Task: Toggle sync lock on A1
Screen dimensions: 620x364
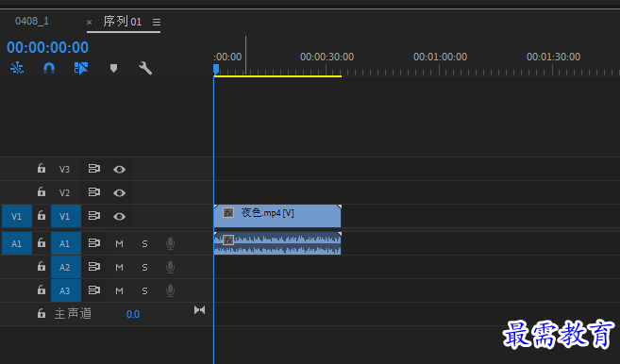Action: pos(94,242)
